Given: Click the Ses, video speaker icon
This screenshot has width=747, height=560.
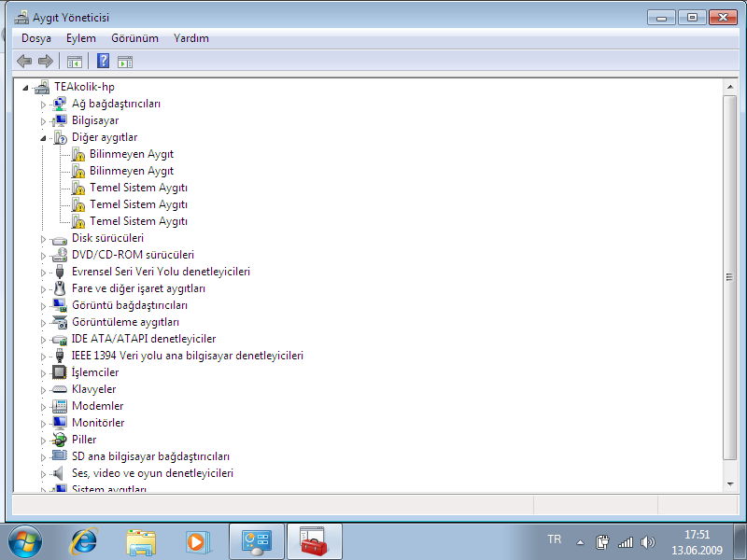Looking at the screenshot, I should tap(59, 473).
